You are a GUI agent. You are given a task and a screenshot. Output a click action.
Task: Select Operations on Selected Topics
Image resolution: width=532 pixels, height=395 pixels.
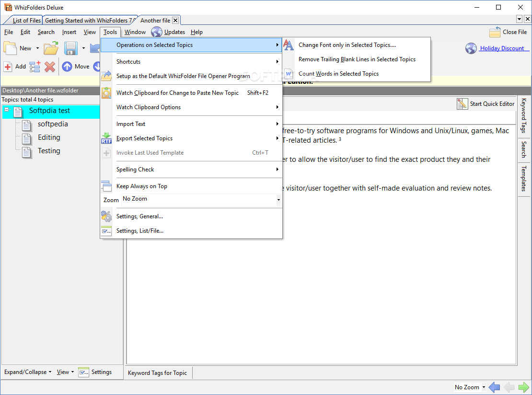[191, 45]
